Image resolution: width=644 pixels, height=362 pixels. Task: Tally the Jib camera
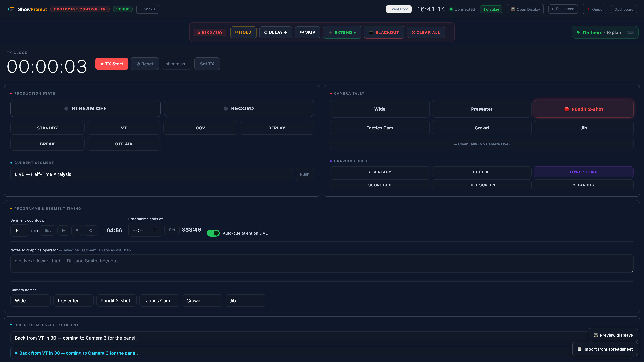click(584, 128)
